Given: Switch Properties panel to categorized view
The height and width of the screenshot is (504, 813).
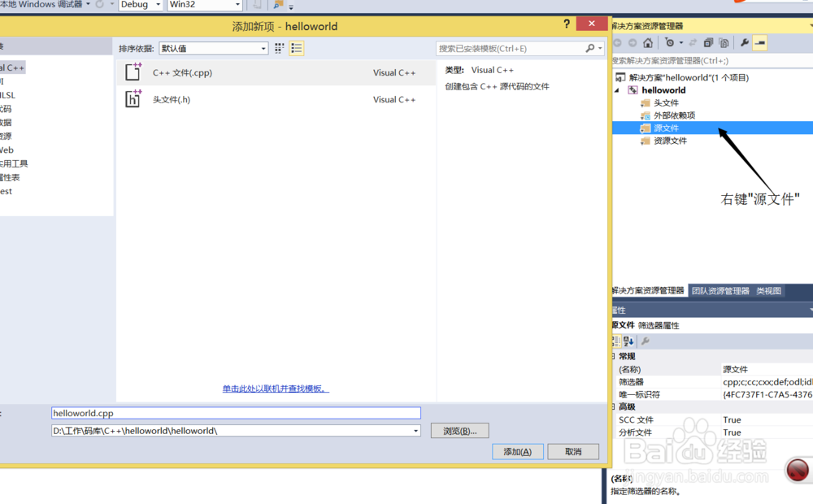Looking at the screenshot, I should pyautogui.click(x=618, y=341).
